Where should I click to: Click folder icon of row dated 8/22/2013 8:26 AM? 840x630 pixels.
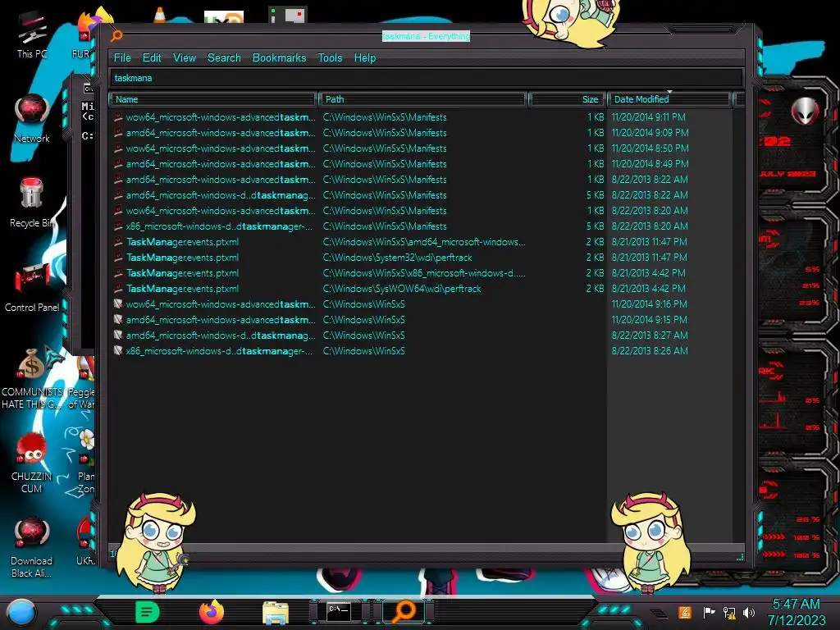click(118, 351)
